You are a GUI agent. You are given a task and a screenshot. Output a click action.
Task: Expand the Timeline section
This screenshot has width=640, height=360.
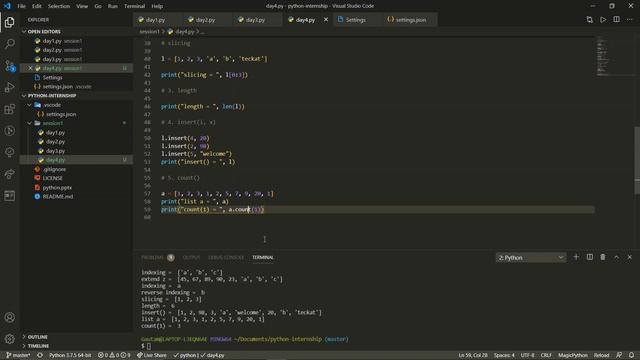point(38,346)
